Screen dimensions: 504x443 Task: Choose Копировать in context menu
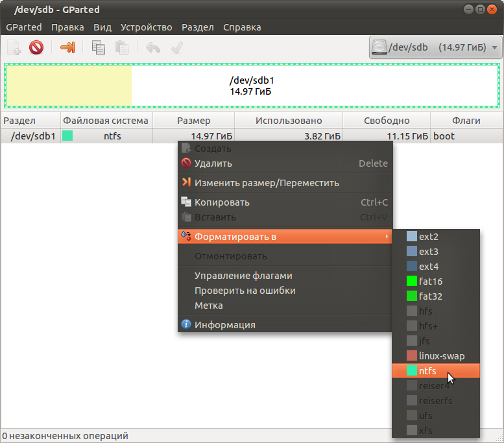285,202
